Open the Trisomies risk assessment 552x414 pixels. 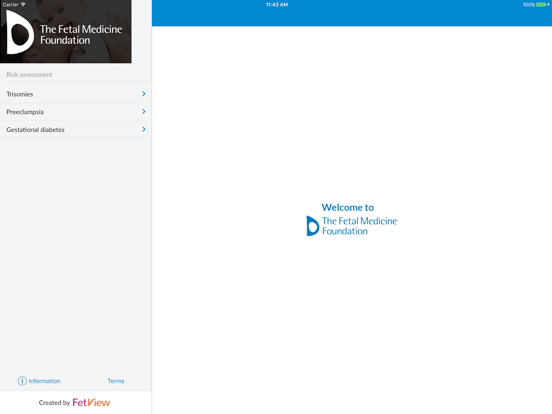[76, 94]
